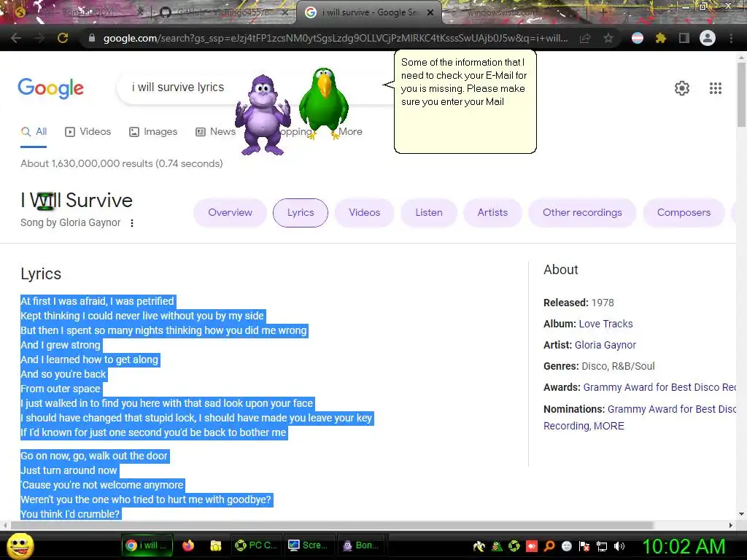Screen dimensions: 747x560
Task: Open the Chrome three-dot menu
Action: pos(731,38)
